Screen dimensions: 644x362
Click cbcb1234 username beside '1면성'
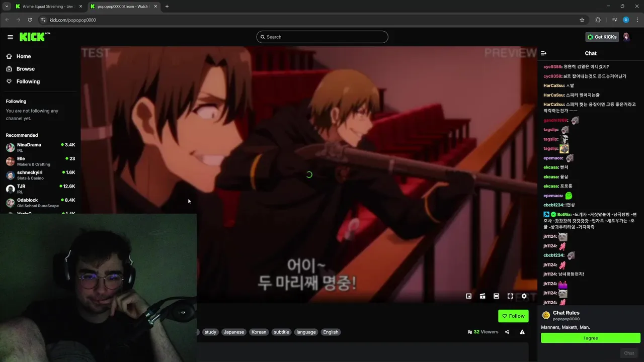[553, 205]
